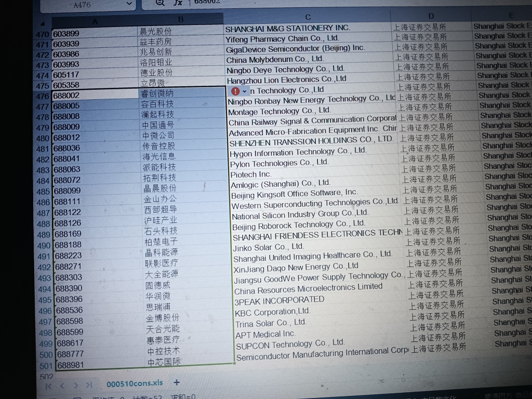Select row header 470

(x=43, y=35)
